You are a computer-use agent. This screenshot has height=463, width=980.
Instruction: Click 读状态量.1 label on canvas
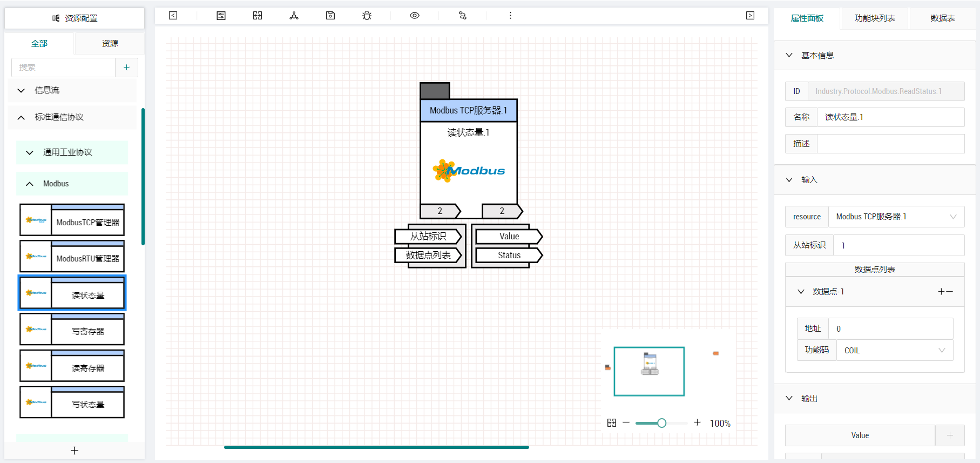(469, 132)
